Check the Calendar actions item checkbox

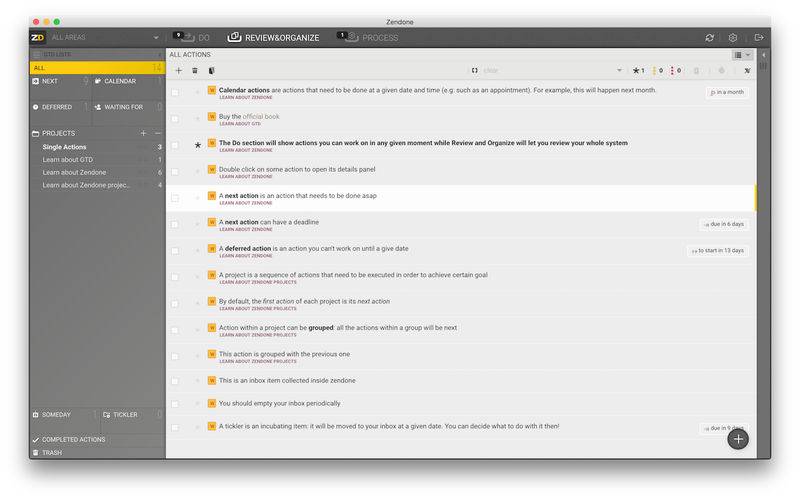point(175,92)
